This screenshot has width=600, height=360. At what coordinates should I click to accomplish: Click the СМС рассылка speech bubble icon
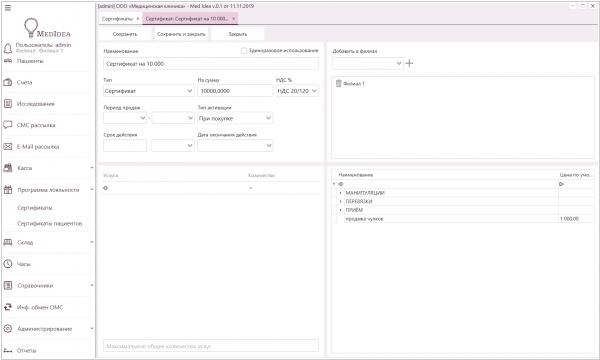click(x=8, y=125)
